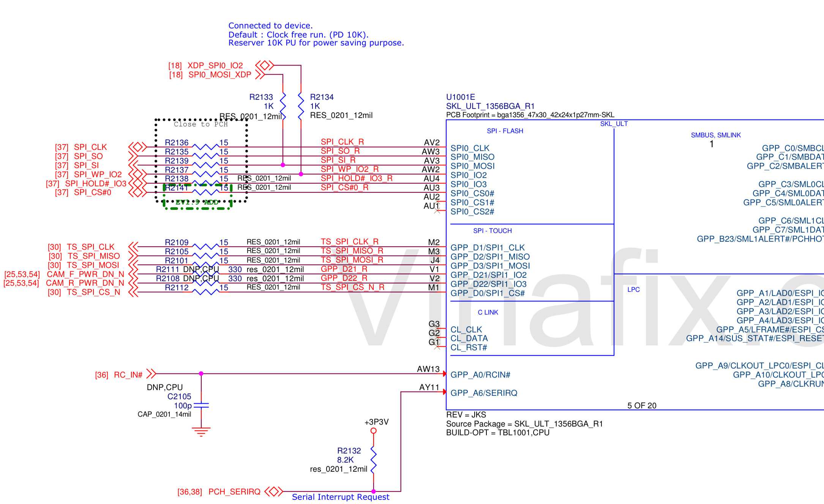Screen dimensions: 824x504
Task: Click the junction dot on RC_IN# net
Action: (x=201, y=374)
